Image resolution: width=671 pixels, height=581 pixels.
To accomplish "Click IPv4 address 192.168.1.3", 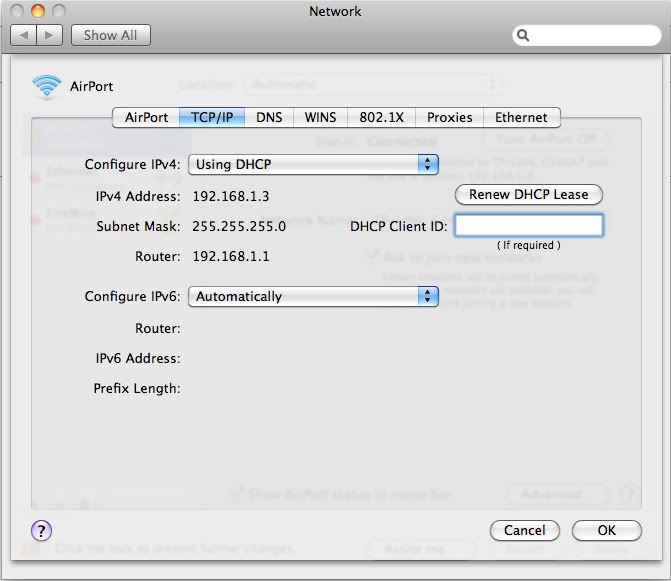I will click(x=231, y=196).
